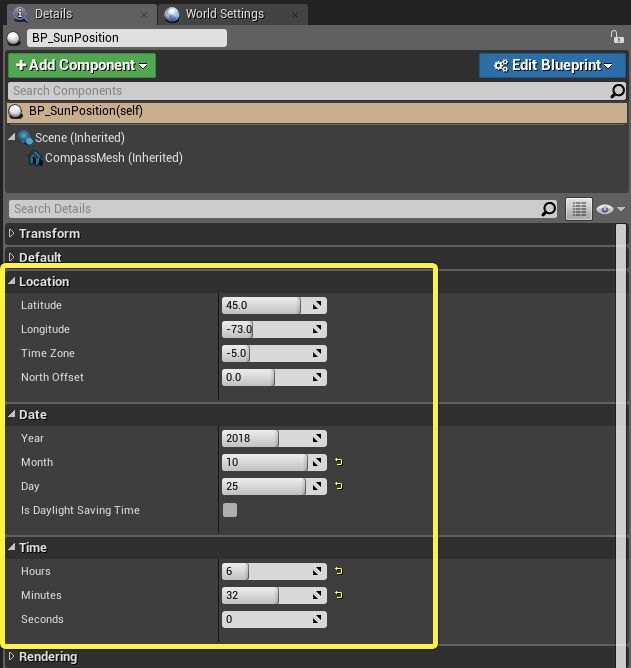Click the BP_SunPosition(self) sphere icon
Screen dimensions: 631x668
[16, 111]
